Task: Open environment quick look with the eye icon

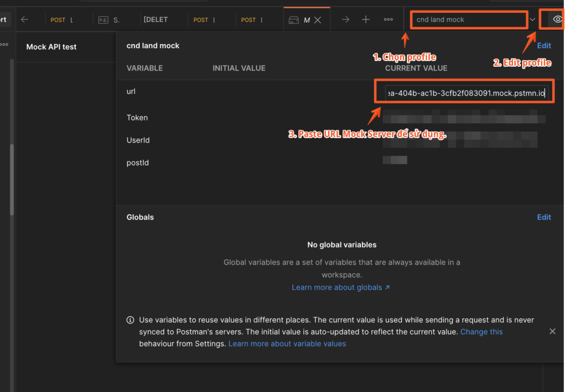Action: click(x=556, y=19)
